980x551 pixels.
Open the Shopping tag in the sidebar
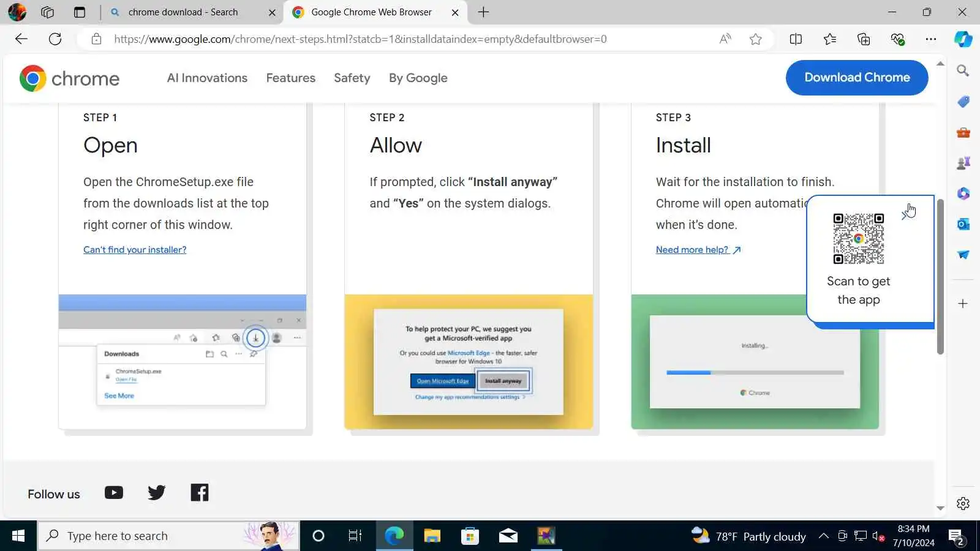tap(963, 102)
